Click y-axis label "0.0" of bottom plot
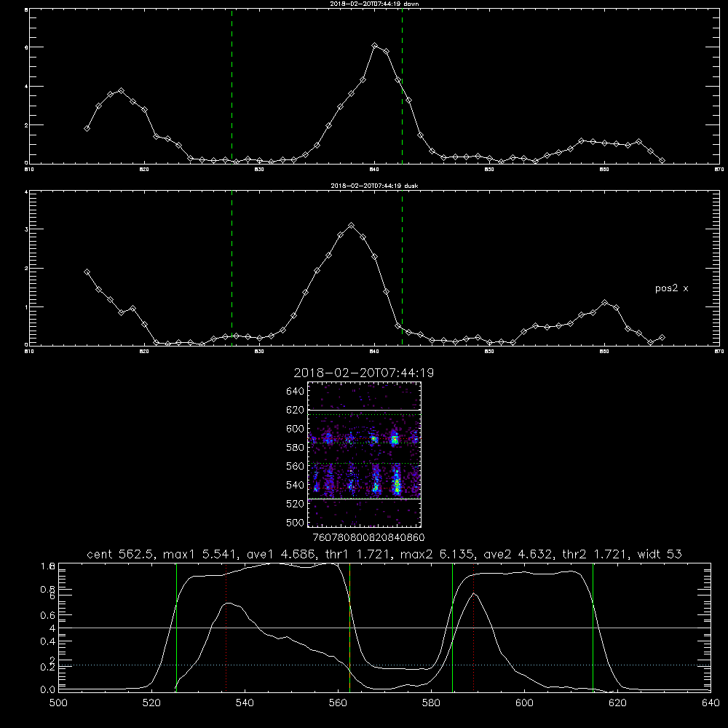 (47, 689)
